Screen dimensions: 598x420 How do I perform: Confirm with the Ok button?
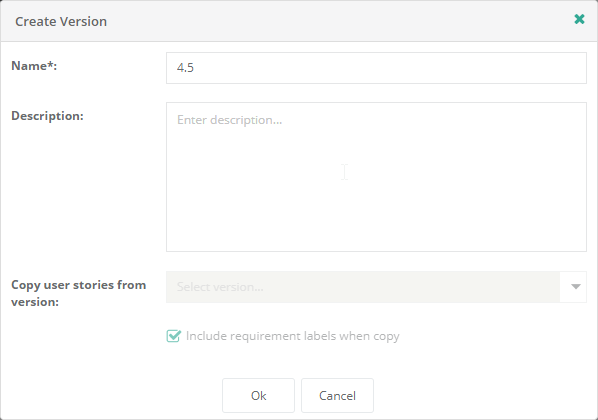point(258,396)
